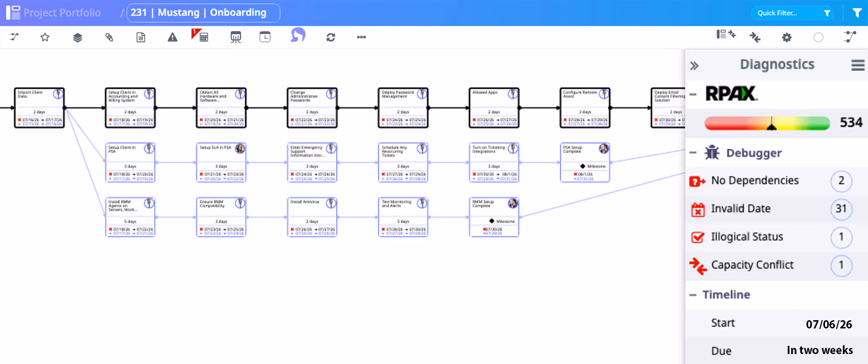Click the assignee photo on Setup SLA in PSA

[x=240, y=149]
